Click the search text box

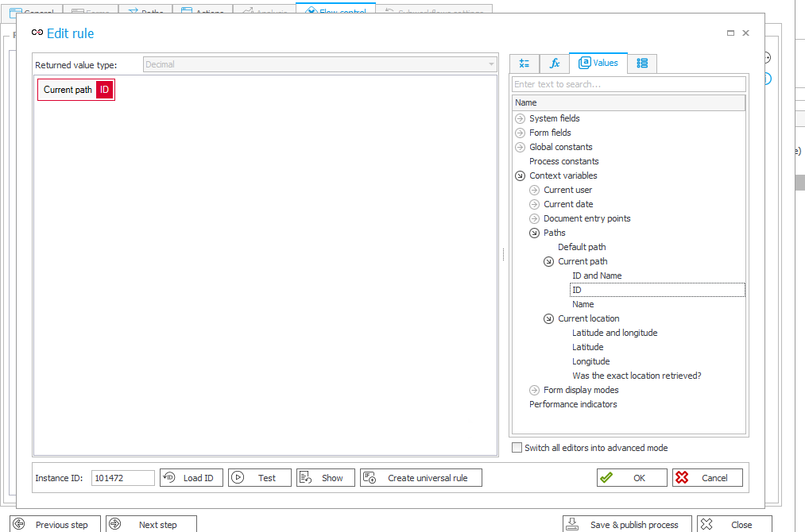629,84
